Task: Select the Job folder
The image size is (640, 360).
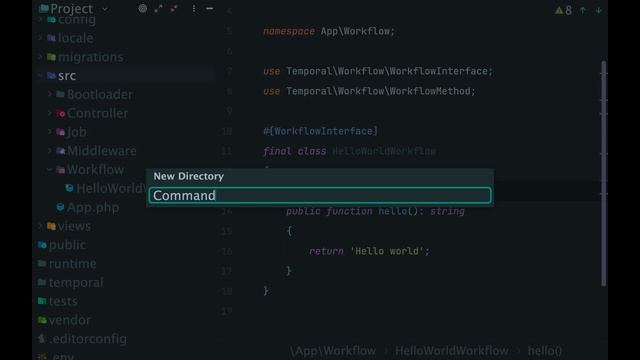Action: coord(76,132)
